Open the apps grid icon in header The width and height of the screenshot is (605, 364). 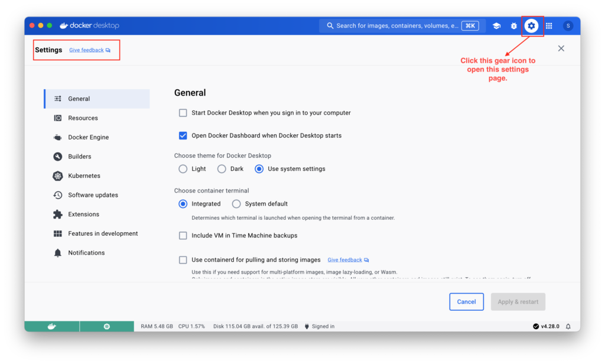point(549,26)
